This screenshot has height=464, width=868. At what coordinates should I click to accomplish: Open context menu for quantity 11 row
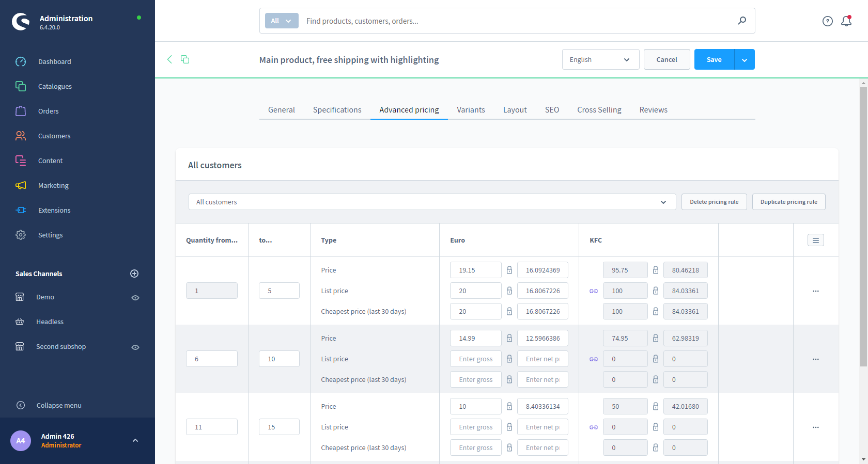click(x=816, y=427)
